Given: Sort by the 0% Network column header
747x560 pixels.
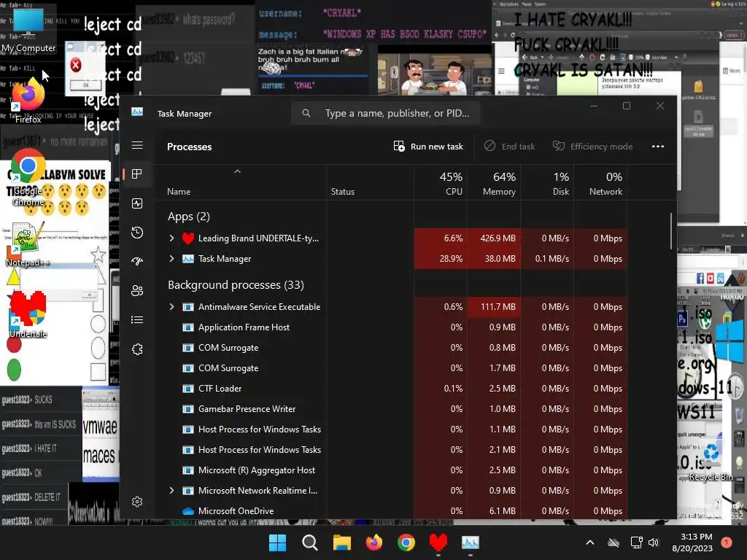Looking at the screenshot, I should pyautogui.click(x=601, y=183).
